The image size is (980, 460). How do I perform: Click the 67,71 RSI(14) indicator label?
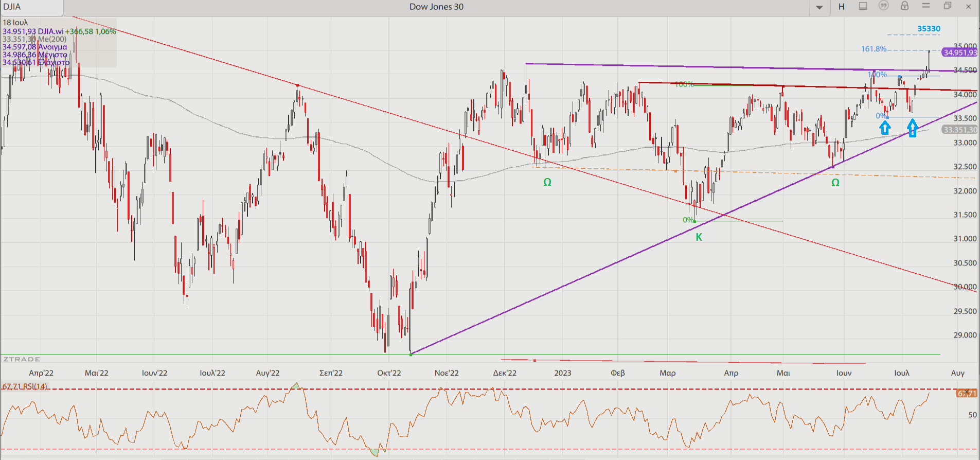[x=25, y=386]
